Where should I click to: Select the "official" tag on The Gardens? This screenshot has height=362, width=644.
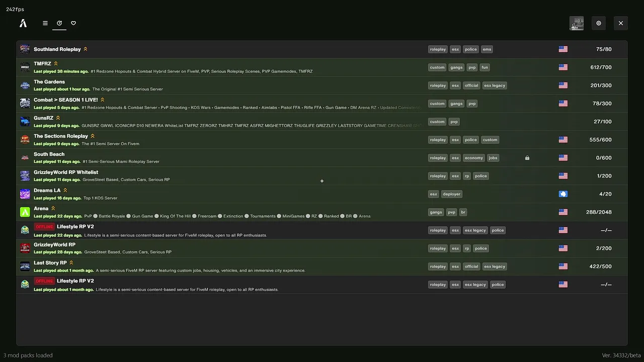[x=471, y=85]
